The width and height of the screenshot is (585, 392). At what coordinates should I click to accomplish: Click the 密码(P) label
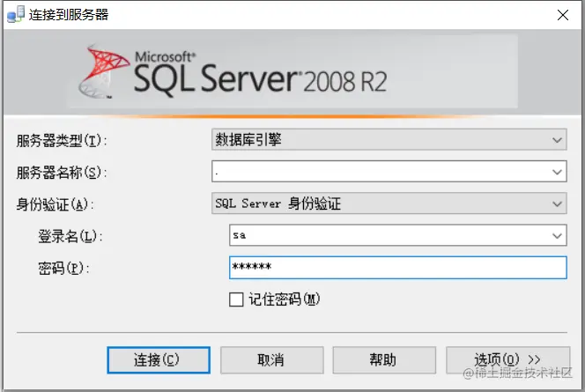[63, 268]
